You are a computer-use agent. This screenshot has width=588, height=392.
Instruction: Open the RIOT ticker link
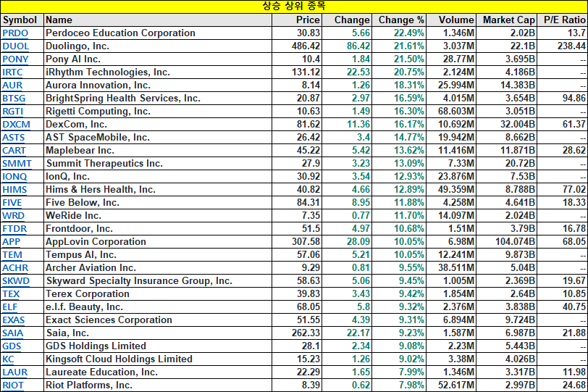tap(13, 385)
